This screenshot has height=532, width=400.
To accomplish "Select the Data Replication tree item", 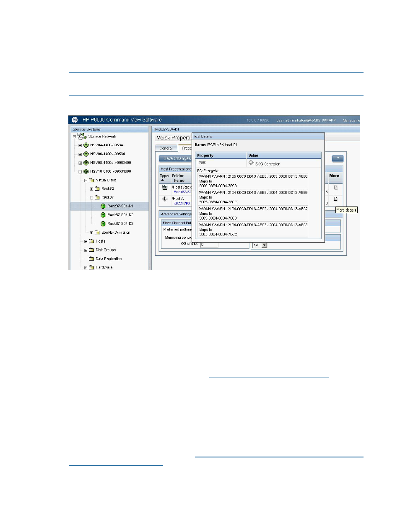I will (x=109, y=259).
